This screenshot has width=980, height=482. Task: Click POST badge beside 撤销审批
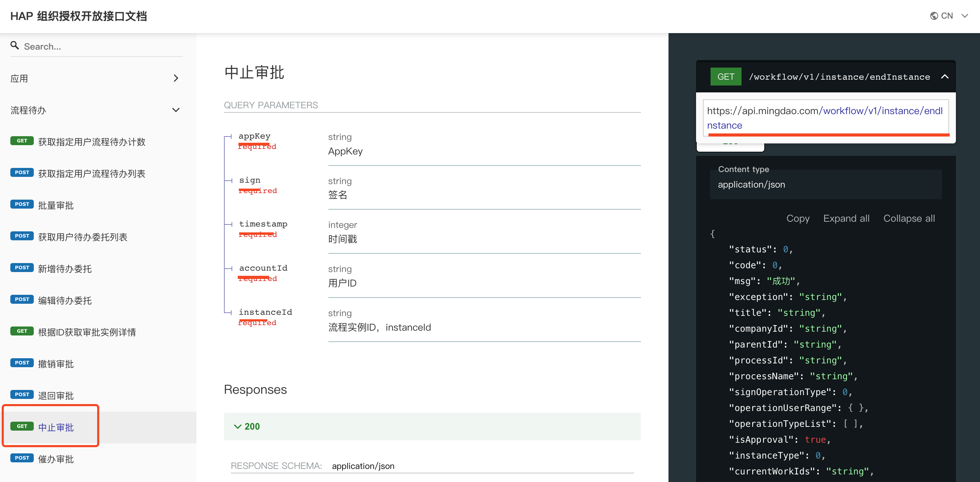[x=22, y=363]
